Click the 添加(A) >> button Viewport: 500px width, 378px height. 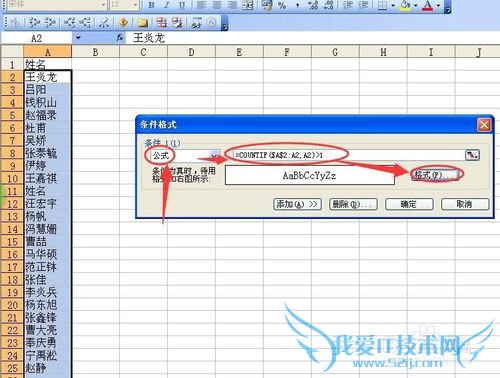tap(297, 204)
